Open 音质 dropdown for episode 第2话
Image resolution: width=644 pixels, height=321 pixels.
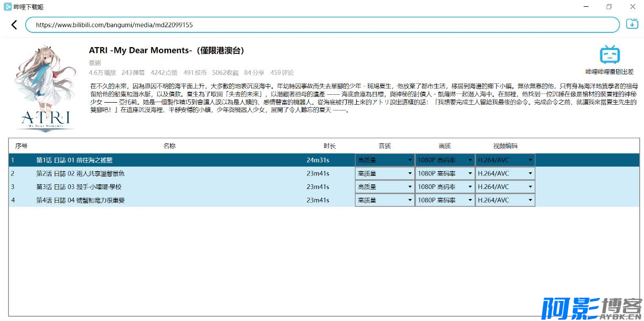[385, 173]
